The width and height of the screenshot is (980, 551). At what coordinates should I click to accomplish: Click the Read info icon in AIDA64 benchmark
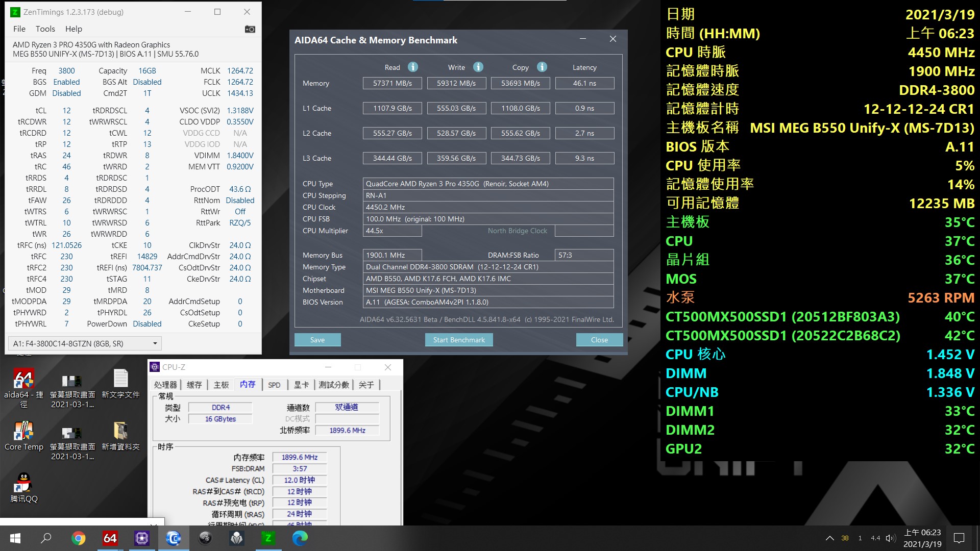coord(413,67)
